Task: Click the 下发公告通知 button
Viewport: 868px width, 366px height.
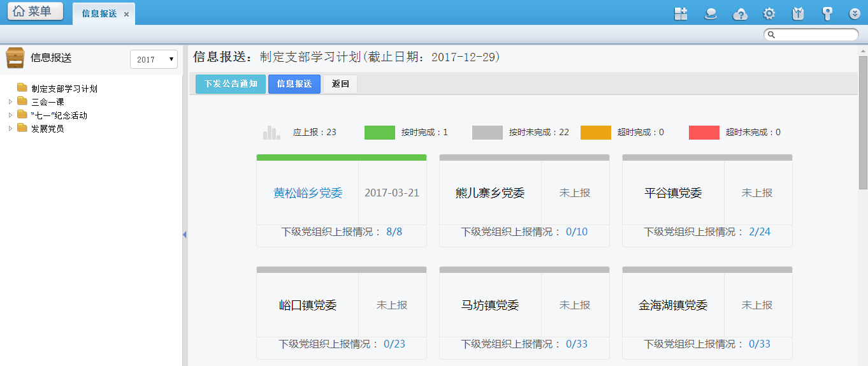Action: pos(231,84)
